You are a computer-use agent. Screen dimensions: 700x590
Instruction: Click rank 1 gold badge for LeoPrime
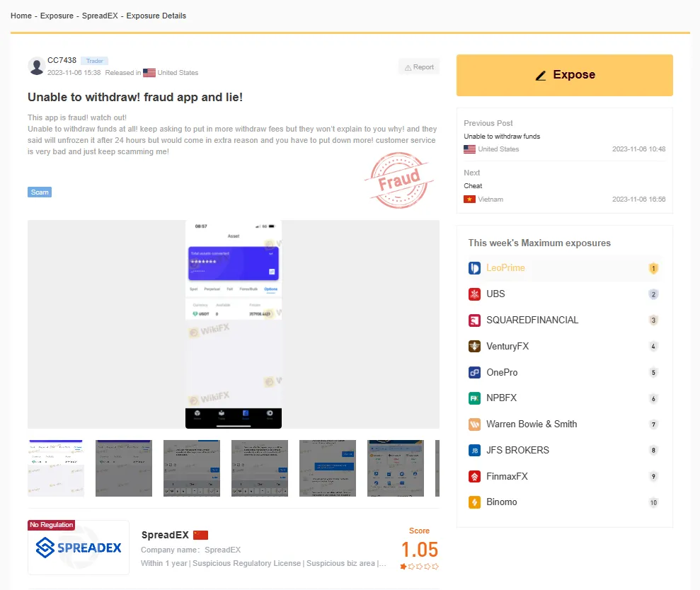[653, 268]
